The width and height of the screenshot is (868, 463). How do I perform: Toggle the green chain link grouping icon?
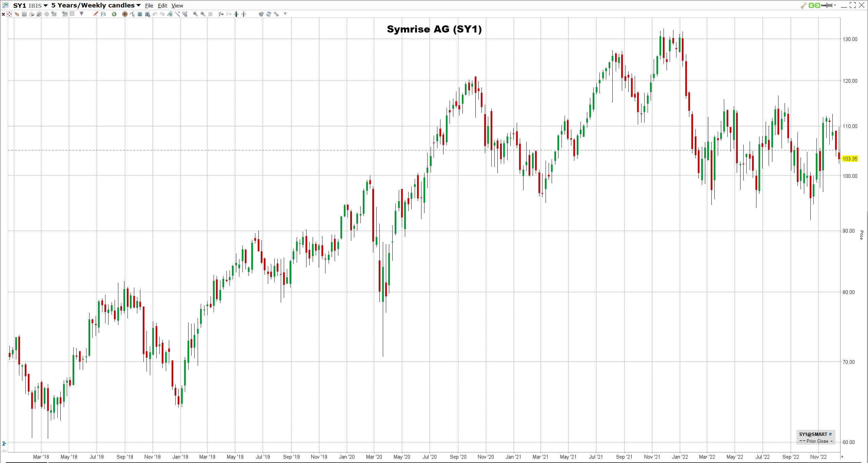814,5
